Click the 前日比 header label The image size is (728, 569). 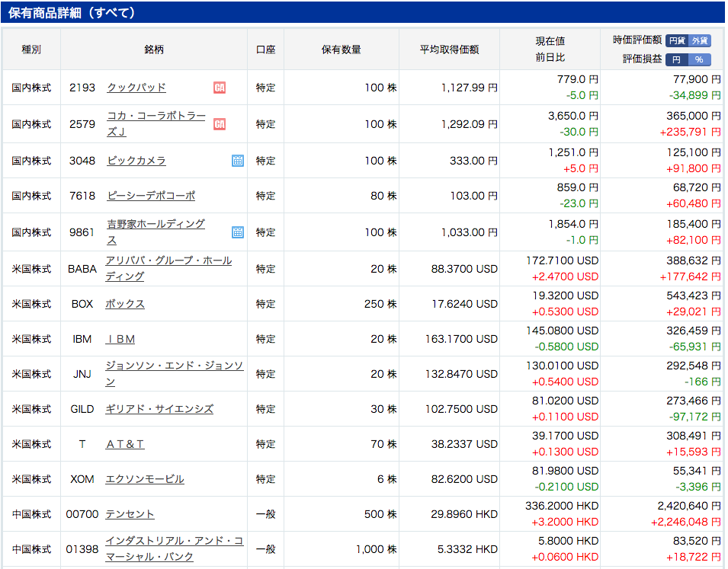(550, 58)
